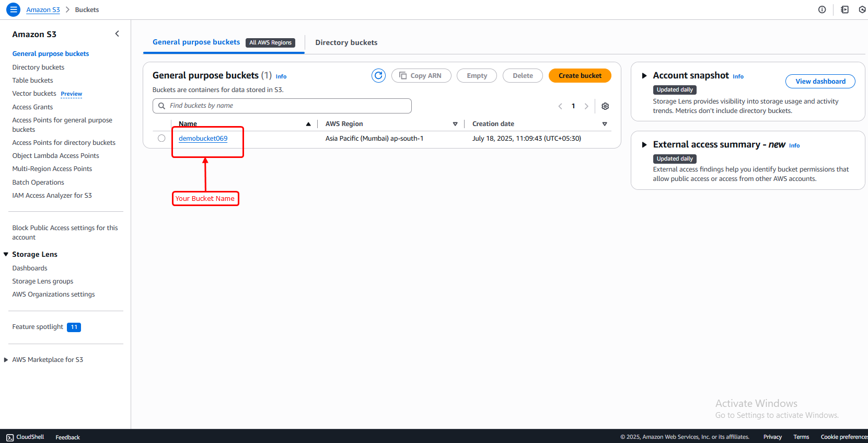Click the Copy ARN button
Viewport: 868px width, 443px height.
click(421, 76)
